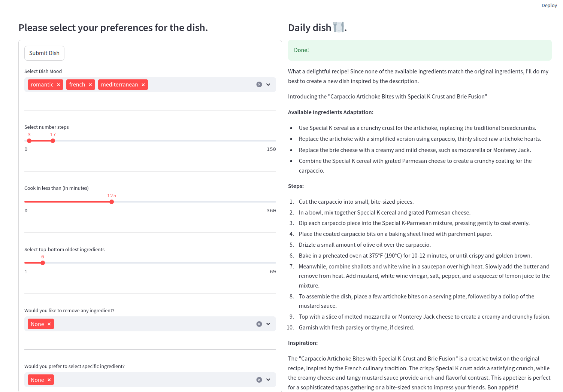Clear the specific ingredient selection entirely
This screenshot has height=392, width=563.
coord(259,380)
